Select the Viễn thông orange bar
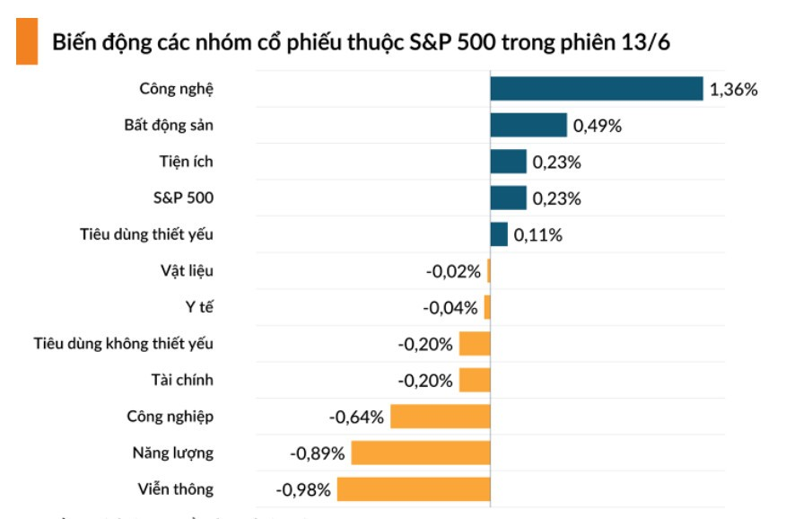The height and width of the screenshot is (519, 812). pos(415,489)
